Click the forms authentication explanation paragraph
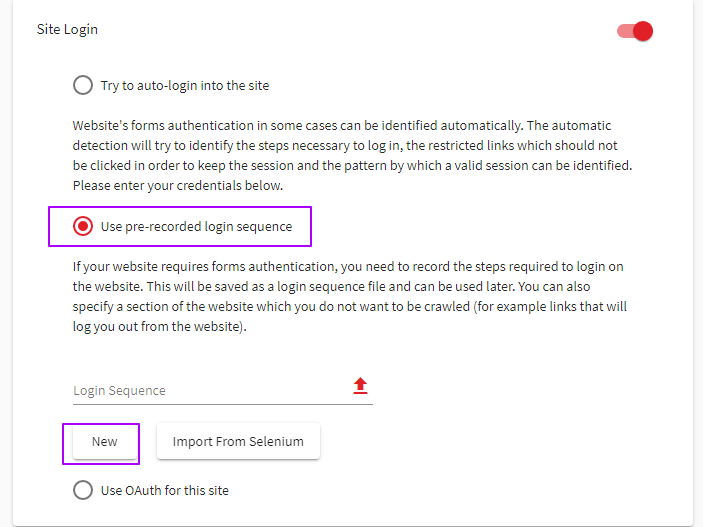 (350, 296)
